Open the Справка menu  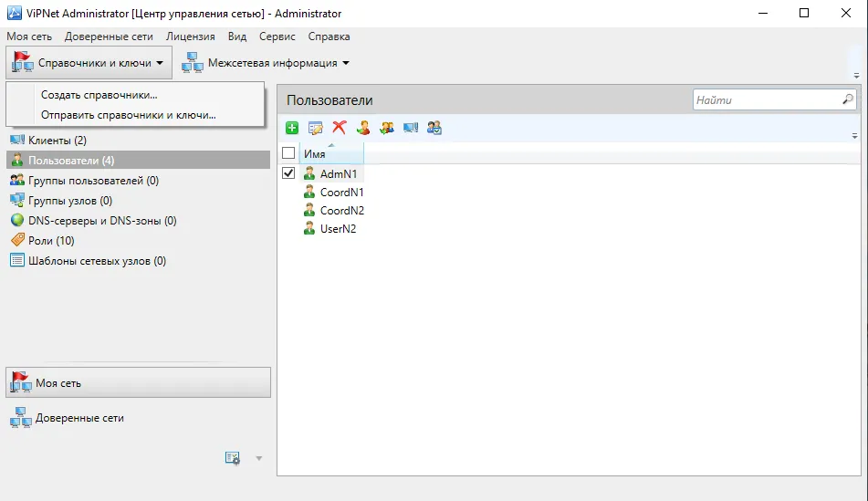pos(329,37)
